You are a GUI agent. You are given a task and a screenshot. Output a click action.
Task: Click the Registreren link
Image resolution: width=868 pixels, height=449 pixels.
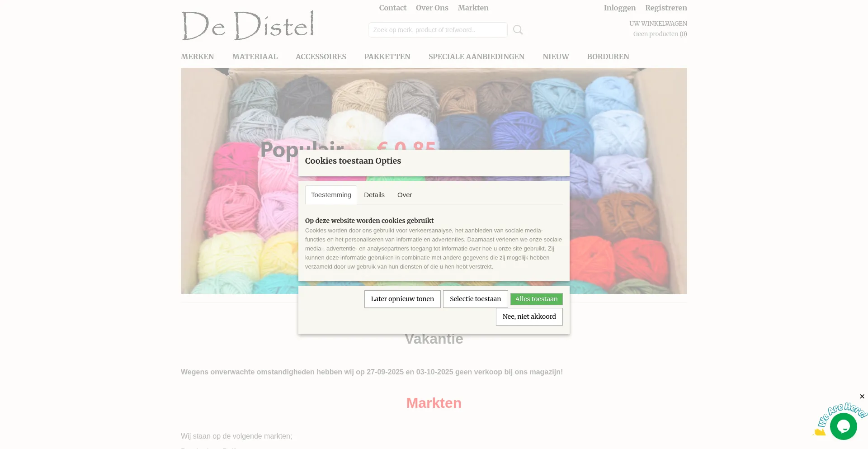(666, 8)
